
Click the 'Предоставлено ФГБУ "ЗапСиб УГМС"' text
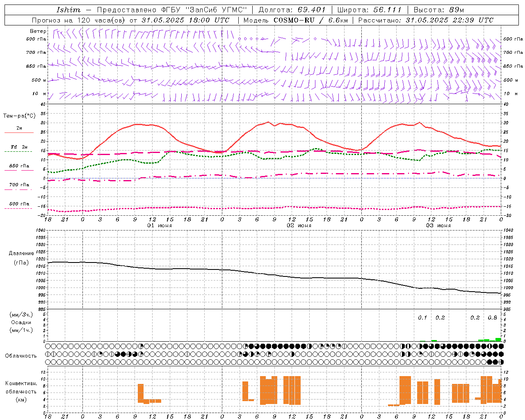[172, 10]
